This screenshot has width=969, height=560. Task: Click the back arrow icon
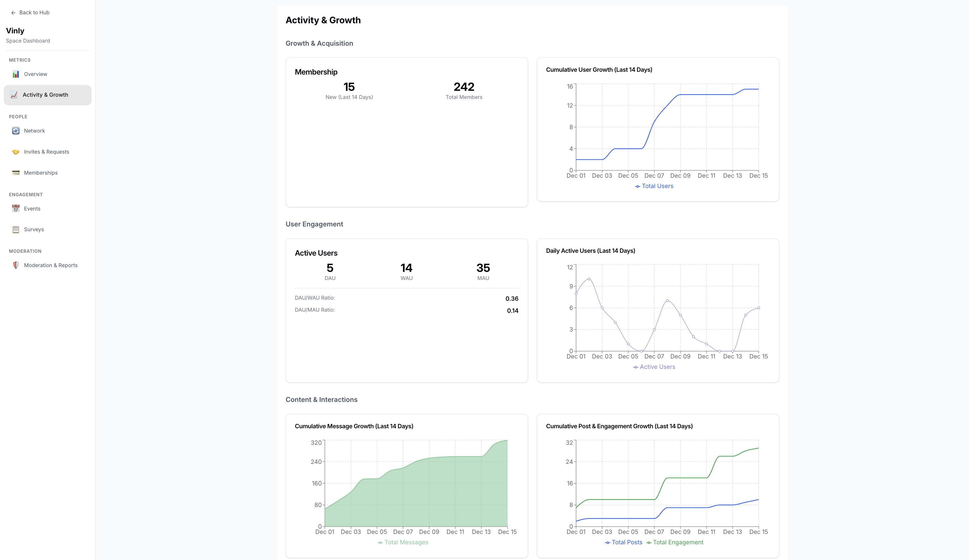13,13
